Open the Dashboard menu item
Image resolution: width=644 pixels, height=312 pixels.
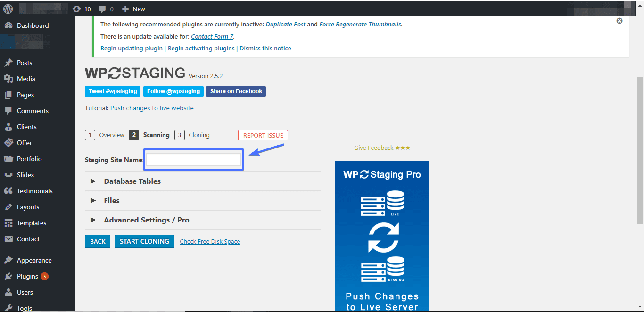click(38, 25)
